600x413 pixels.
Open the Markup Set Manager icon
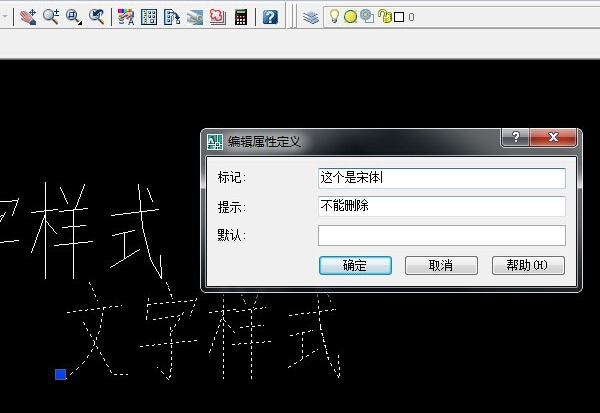(217, 17)
